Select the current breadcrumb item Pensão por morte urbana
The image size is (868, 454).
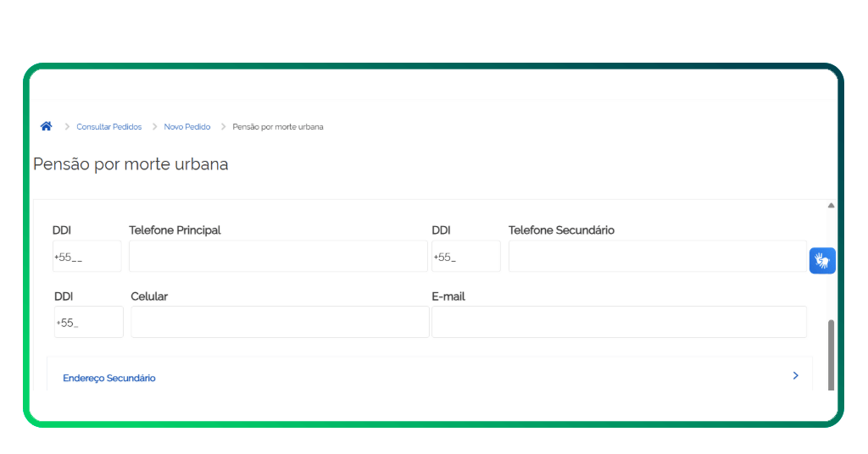[277, 127]
